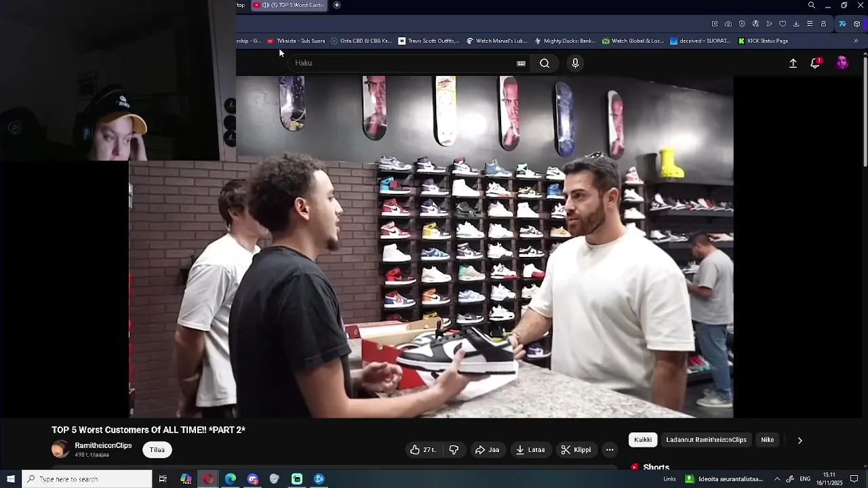Viewport: 868px width, 488px height.
Task: Open the YouTube account avatar menu
Action: click(842, 63)
